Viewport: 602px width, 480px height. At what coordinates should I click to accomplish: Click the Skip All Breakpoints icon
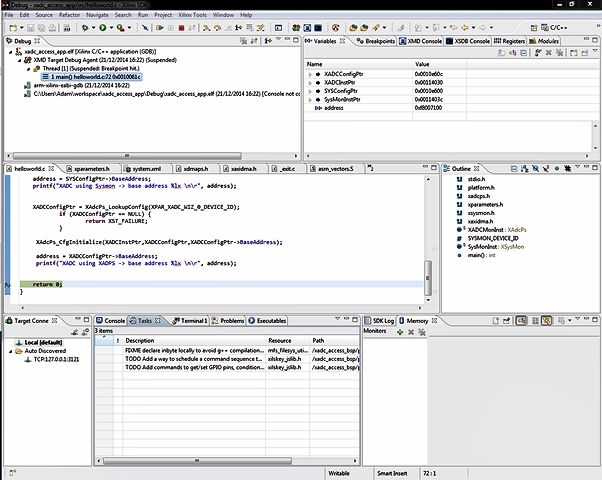tap(145, 28)
